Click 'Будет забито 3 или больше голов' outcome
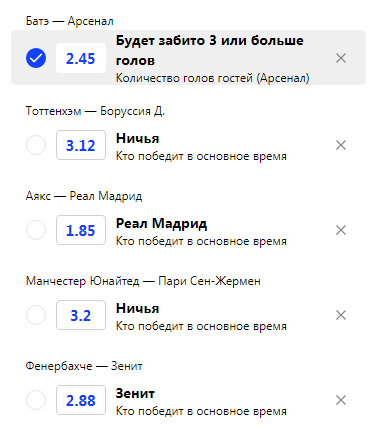The width and height of the screenshot is (375, 429). tap(210, 51)
